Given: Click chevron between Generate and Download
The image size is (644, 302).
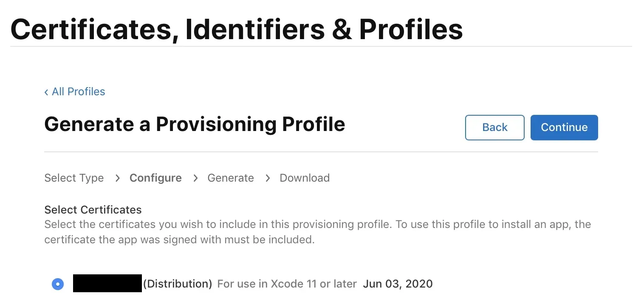Looking at the screenshot, I should 268,178.
